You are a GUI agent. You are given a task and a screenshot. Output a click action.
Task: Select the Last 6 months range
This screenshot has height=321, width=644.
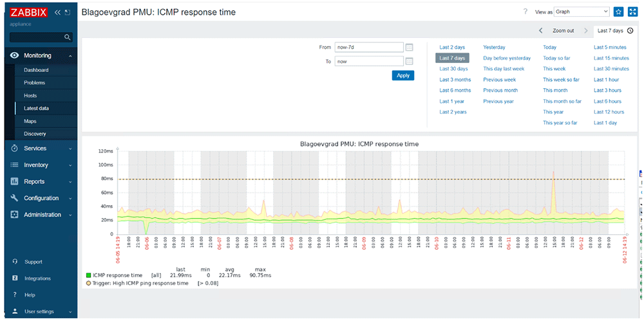pos(455,90)
